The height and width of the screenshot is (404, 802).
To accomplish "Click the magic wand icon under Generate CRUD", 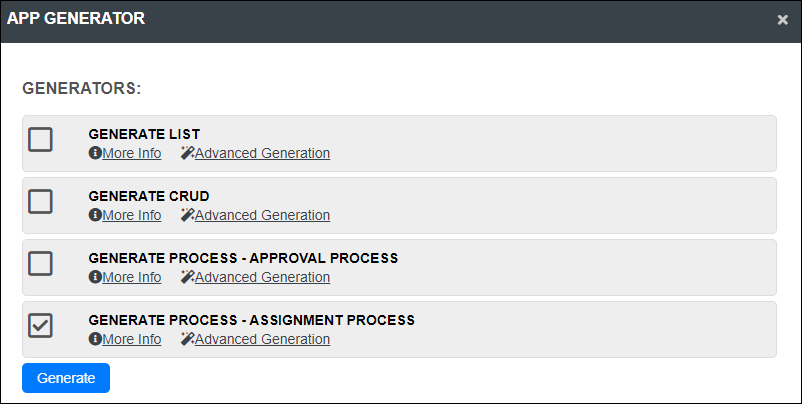I will click(188, 215).
